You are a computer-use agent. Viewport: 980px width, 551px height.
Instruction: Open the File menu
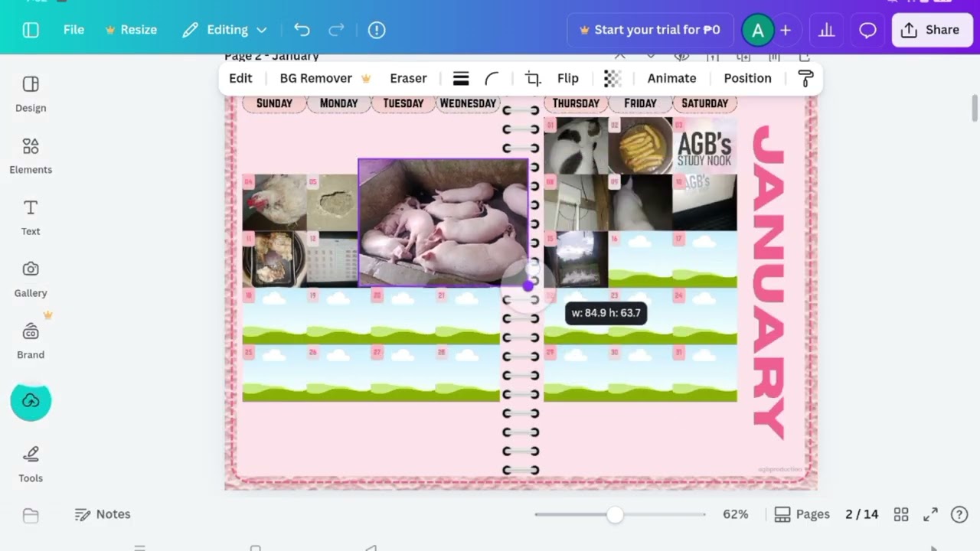coord(73,30)
